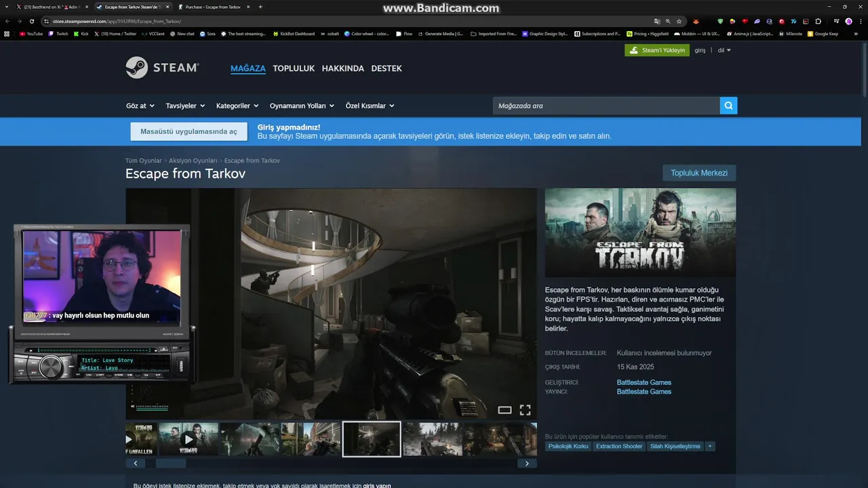Select the snowy forest screenshot thumbnail
Viewport: 868px width, 488px height.
pos(433,439)
